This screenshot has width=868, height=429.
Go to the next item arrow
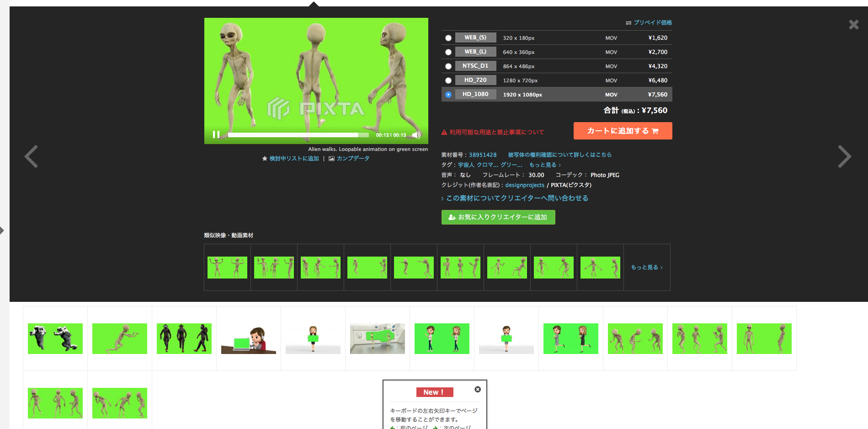(844, 156)
